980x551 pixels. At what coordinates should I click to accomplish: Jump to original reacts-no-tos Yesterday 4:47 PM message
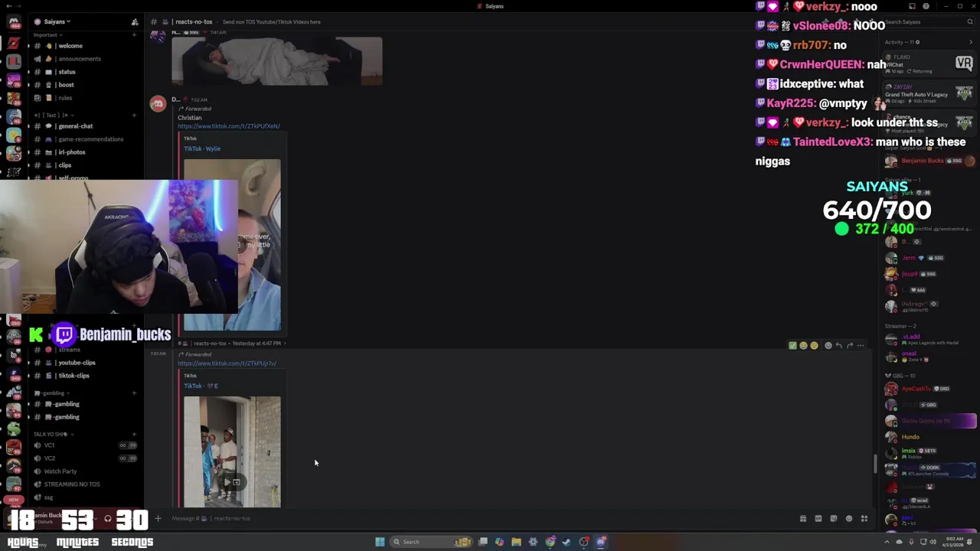coord(231,344)
